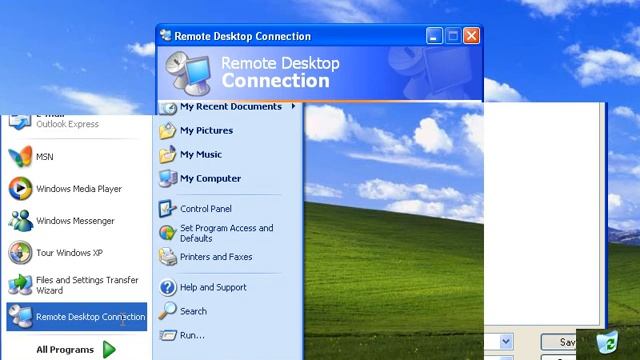This screenshot has height=360, width=640.
Task: Click the All Programs label
Action: point(65,350)
